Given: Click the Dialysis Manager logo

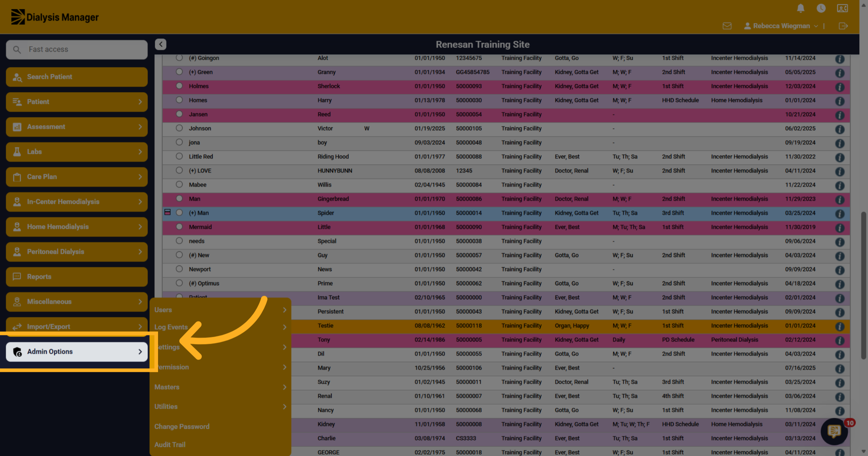Looking at the screenshot, I should [55, 17].
